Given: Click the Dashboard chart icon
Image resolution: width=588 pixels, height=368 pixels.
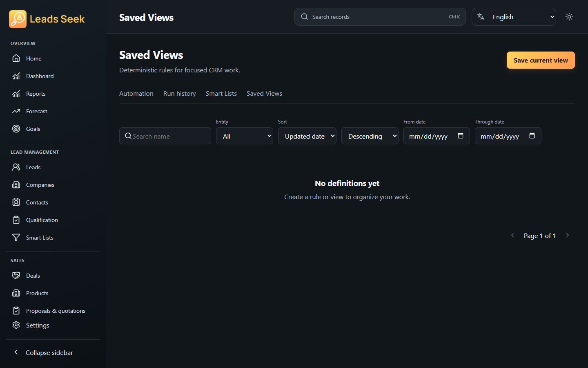Looking at the screenshot, I should coord(16,76).
